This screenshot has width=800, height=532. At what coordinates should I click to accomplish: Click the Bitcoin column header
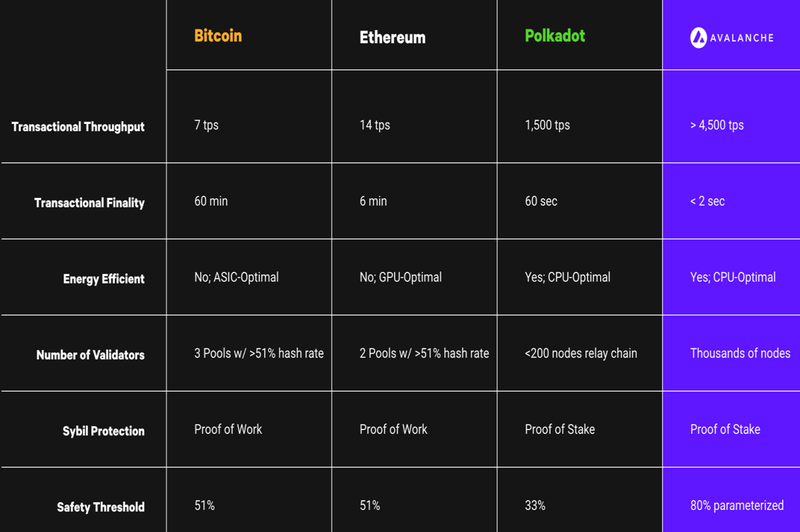[218, 36]
